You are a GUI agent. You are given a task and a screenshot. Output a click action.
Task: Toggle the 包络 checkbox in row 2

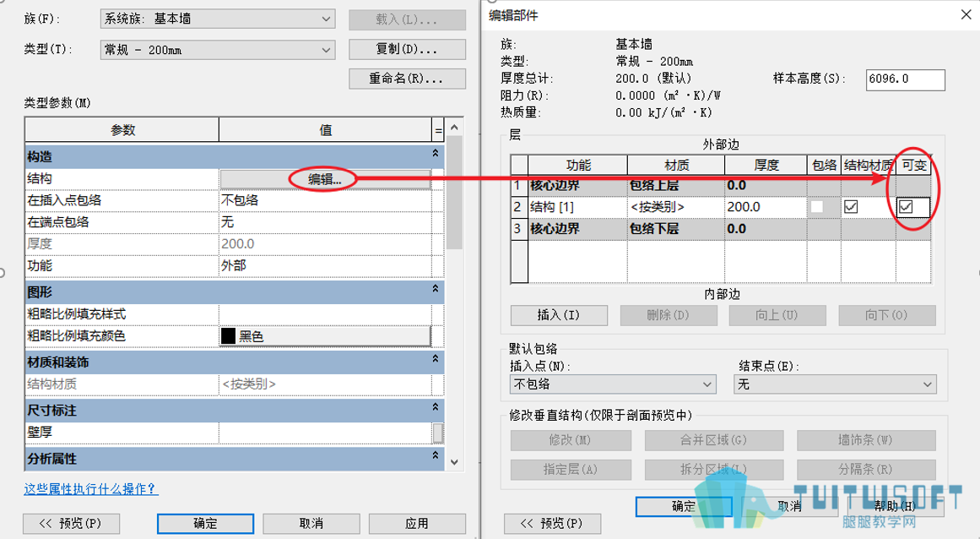817,207
